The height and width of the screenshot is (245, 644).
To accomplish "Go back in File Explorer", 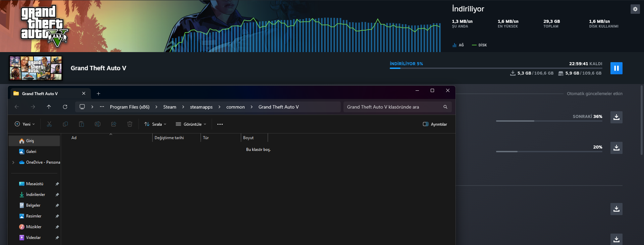I will coord(17,107).
